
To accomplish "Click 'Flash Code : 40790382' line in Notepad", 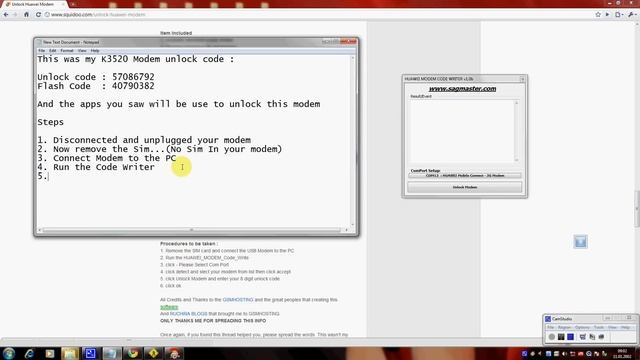I will [96, 86].
